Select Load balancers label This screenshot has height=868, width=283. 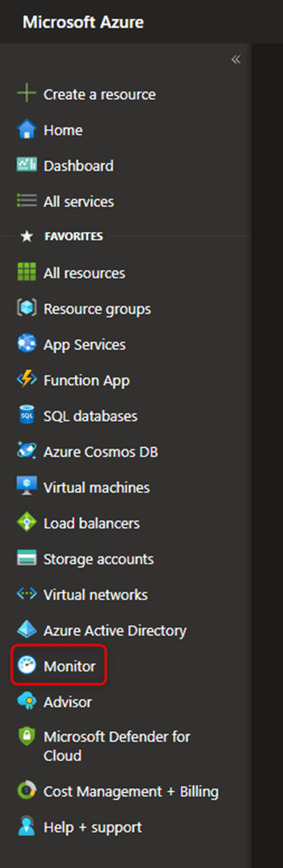click(x=91, y=523)
